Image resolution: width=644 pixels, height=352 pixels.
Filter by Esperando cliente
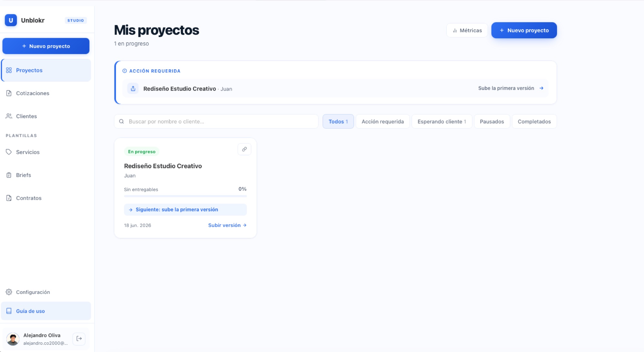pos(442,122)
